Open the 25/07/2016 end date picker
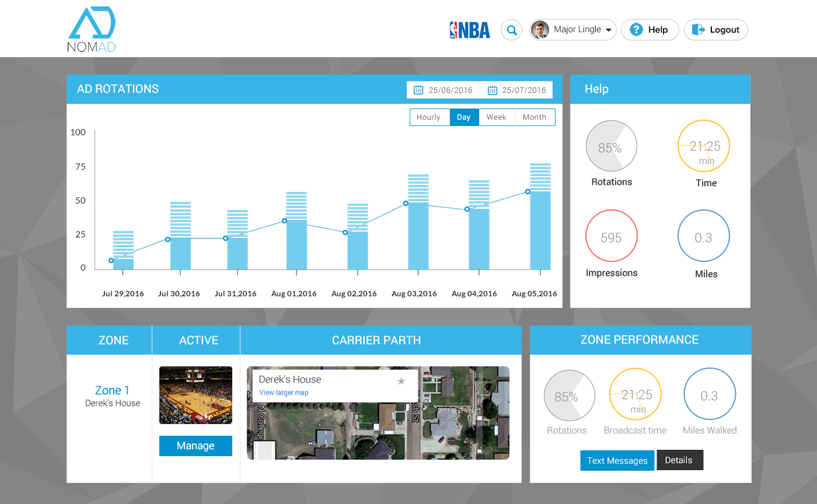Screen dimensions: 817x504 pyautogui.click(x=523, y=90)
